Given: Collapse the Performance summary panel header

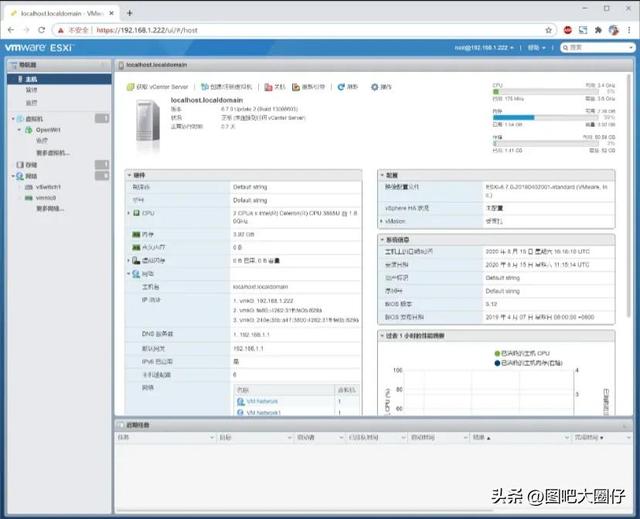Looking at the screenshot, I should [x=382, y=336].
